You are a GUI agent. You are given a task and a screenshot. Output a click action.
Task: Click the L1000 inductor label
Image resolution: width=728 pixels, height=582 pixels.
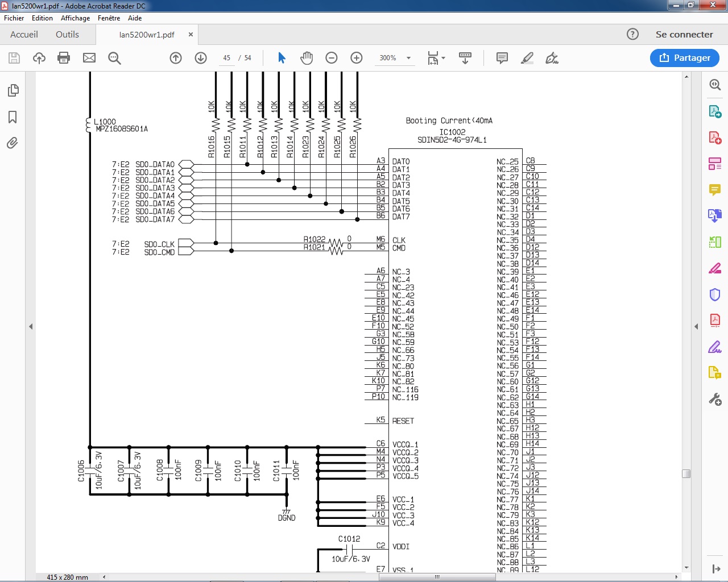105,122
